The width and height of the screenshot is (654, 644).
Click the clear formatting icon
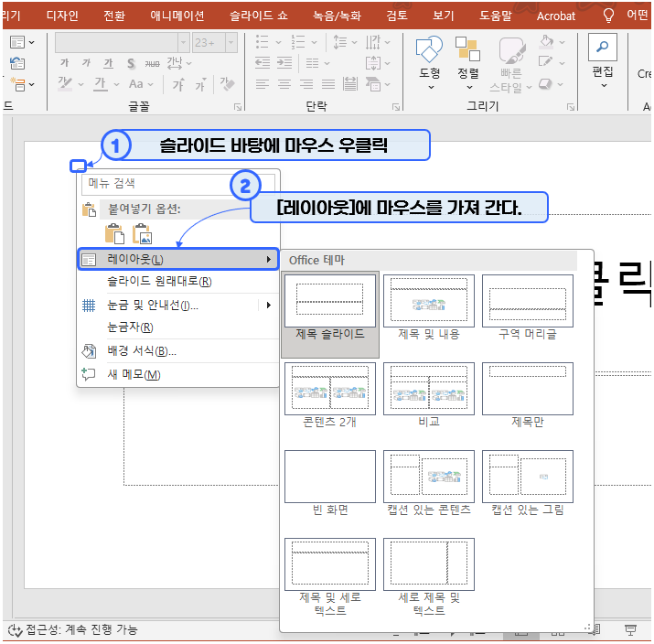(x=227, y=84)
